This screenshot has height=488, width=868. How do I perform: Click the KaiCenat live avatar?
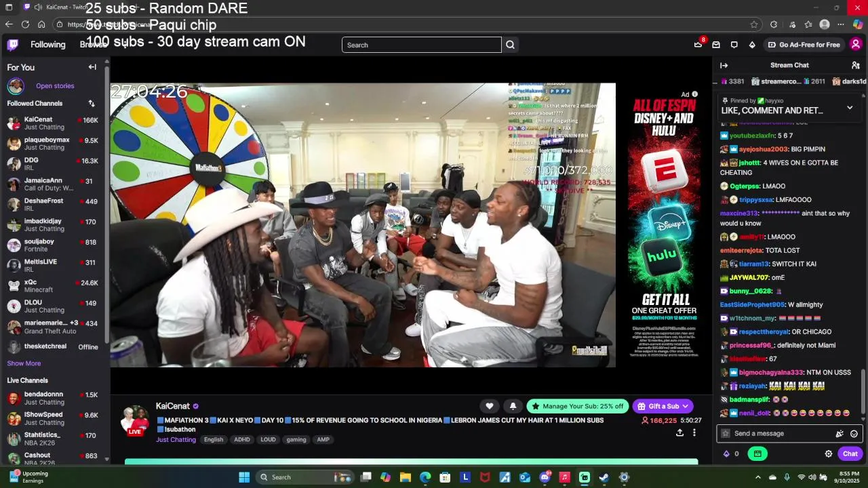point(135,420)
